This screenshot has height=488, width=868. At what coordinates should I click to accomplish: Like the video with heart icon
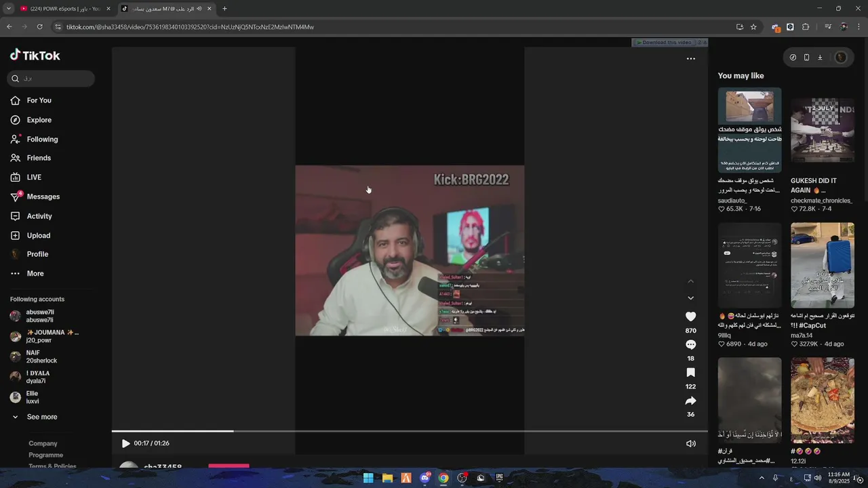click(690, 317)
